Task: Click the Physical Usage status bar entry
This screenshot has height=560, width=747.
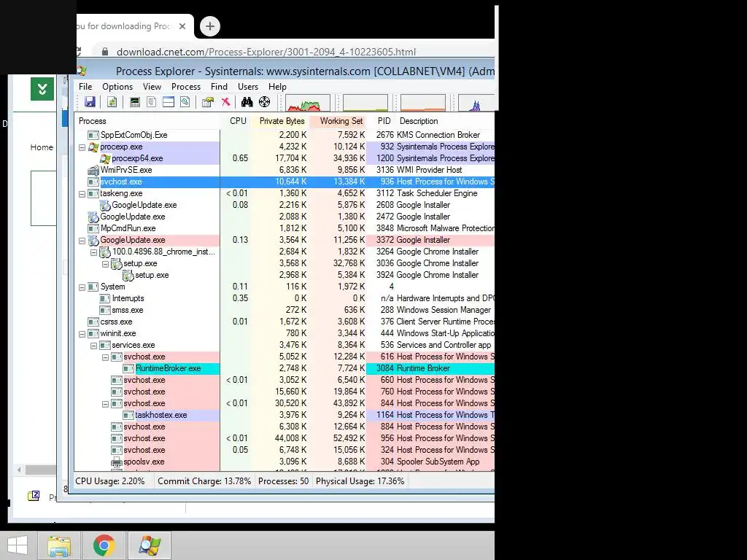Action: pos(360,481)
